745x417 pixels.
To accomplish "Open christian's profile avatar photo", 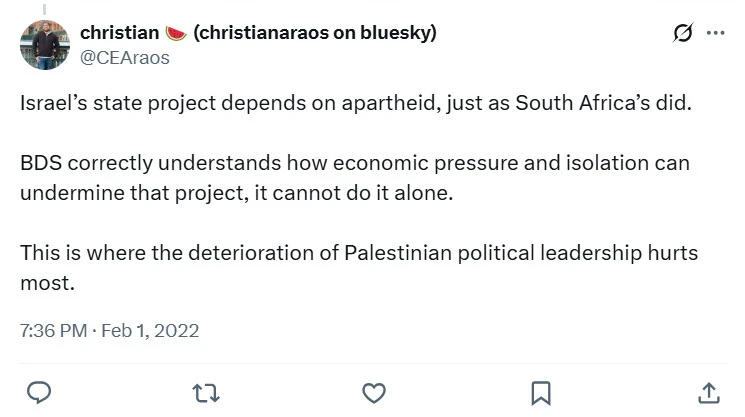I will [x=43, y=45].
